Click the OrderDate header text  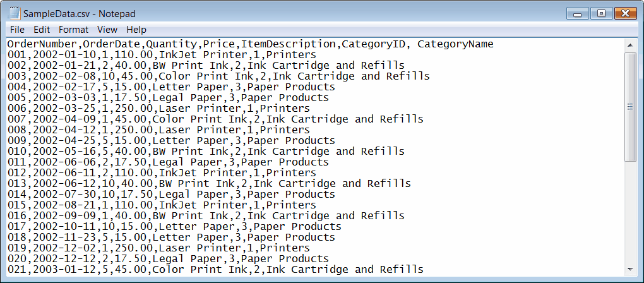pyautogui.click(x=111, y=44)
